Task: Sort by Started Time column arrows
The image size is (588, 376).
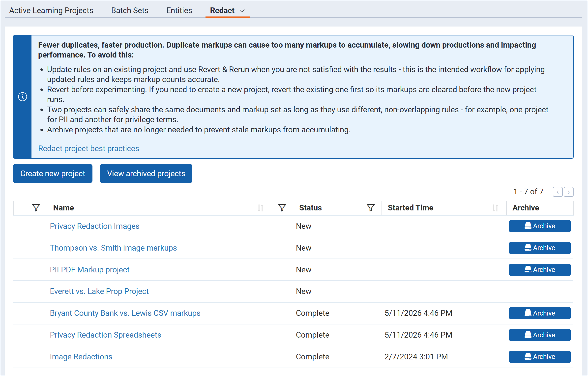Action: click(x=495, y=208)
